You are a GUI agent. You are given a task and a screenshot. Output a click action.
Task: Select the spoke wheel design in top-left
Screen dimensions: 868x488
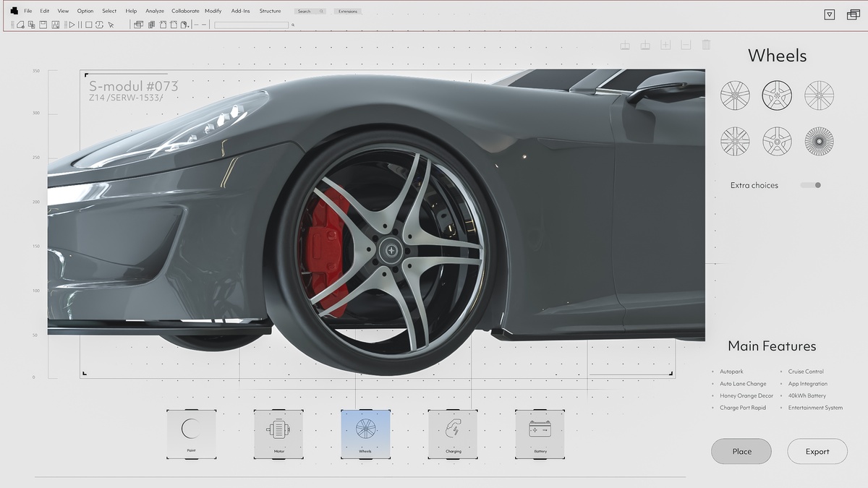click(x=735, y=95)
